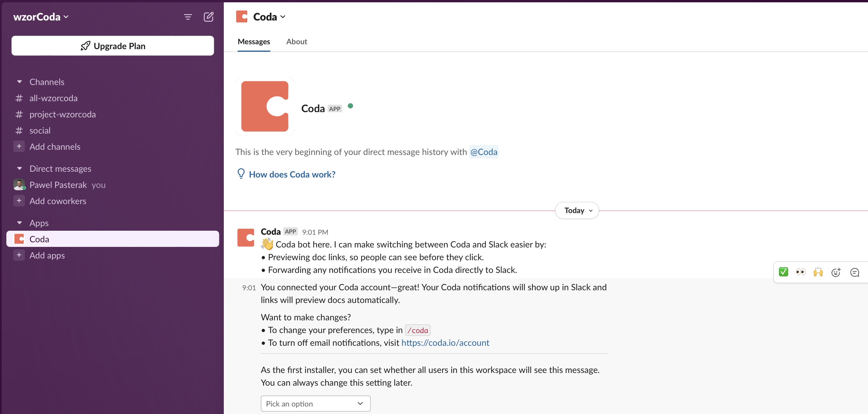Select the Messages tab

(254, 42)
